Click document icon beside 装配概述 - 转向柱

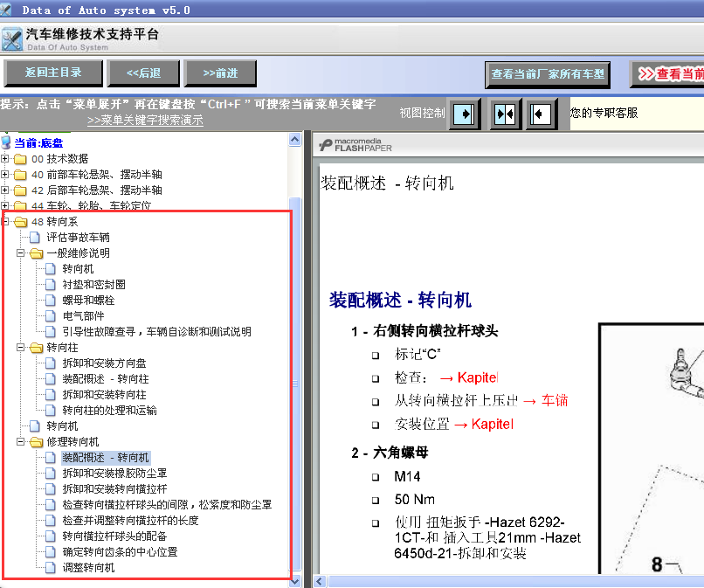pyautogui.click(x=51, y=378)
